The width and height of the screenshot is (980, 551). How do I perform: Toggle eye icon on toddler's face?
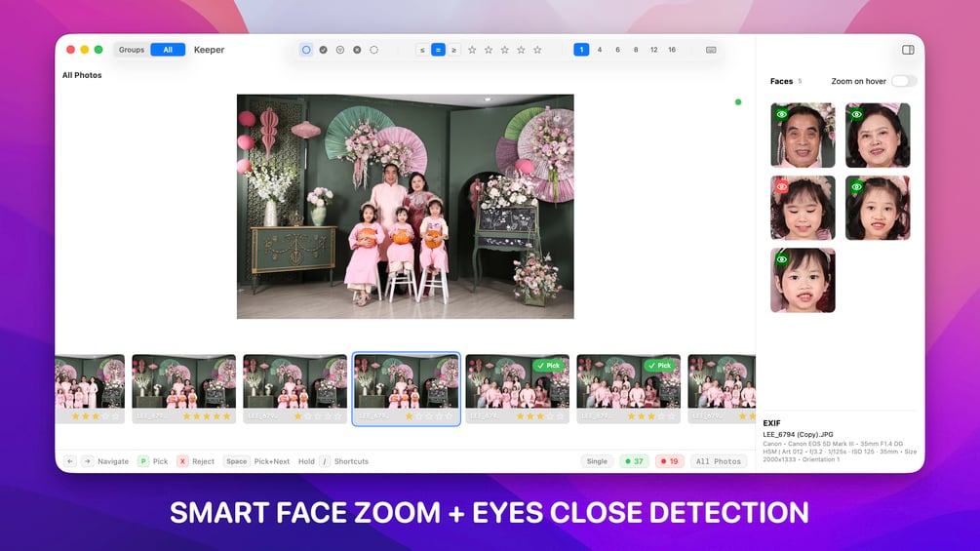pyautogui.click(x=781, y=259)
